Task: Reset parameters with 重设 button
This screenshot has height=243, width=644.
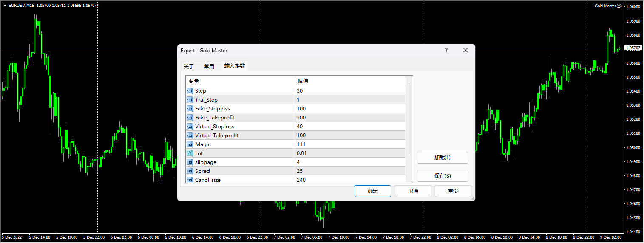Action: pyautogui.click(x=453, y=191)
